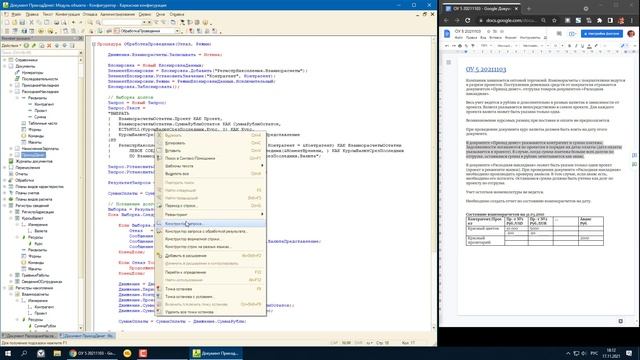The width and height of the screenshot is (640, 360).
Task: Click the Google account avatar in Docs
Action: (x=631, y=33)
